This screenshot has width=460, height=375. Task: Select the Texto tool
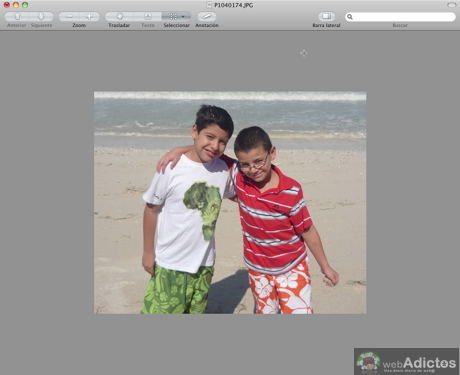(x=148, y=16)
